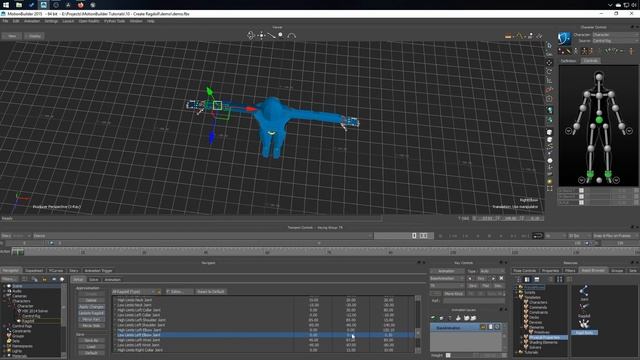Select the zoom tool in viewer
Image resolution: width=640 pixels, height=360 pixels.
[x=281, y=36]
